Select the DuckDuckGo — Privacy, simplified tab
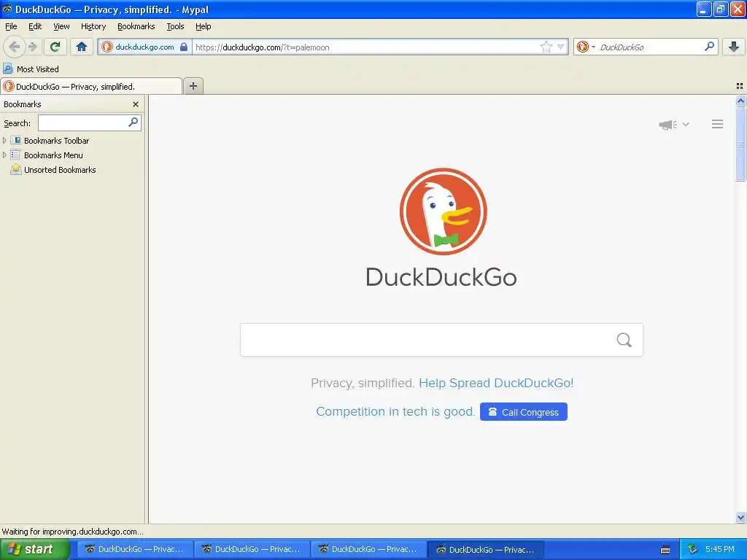The width and height of the screenshot is (747, 560). 91,87
